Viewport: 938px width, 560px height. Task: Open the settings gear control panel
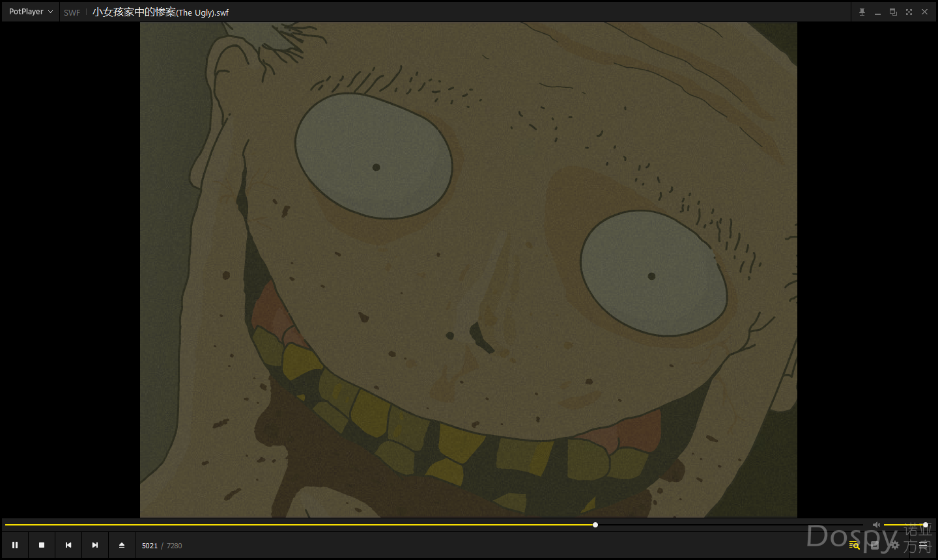(894, 545)
